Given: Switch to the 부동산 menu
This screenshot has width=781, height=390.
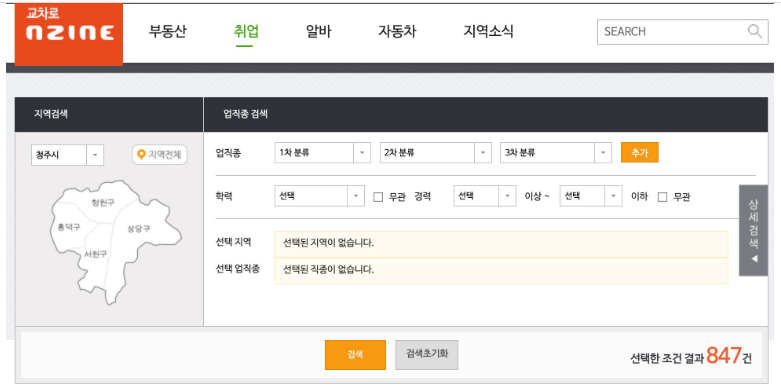Looking at the screenshot, I should tap(167, 32).
